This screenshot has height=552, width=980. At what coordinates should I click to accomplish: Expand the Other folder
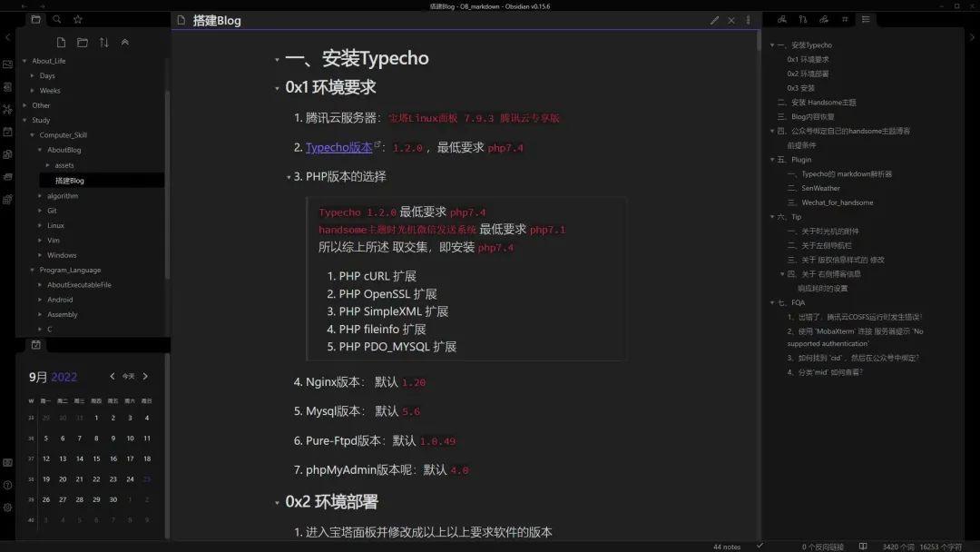tap(24, 105)
